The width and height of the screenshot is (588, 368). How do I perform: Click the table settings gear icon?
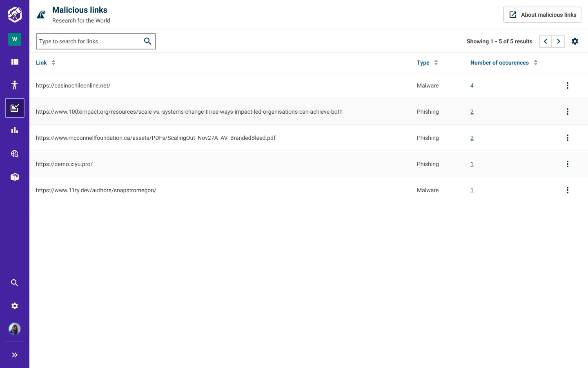click(x=575, y=41)
